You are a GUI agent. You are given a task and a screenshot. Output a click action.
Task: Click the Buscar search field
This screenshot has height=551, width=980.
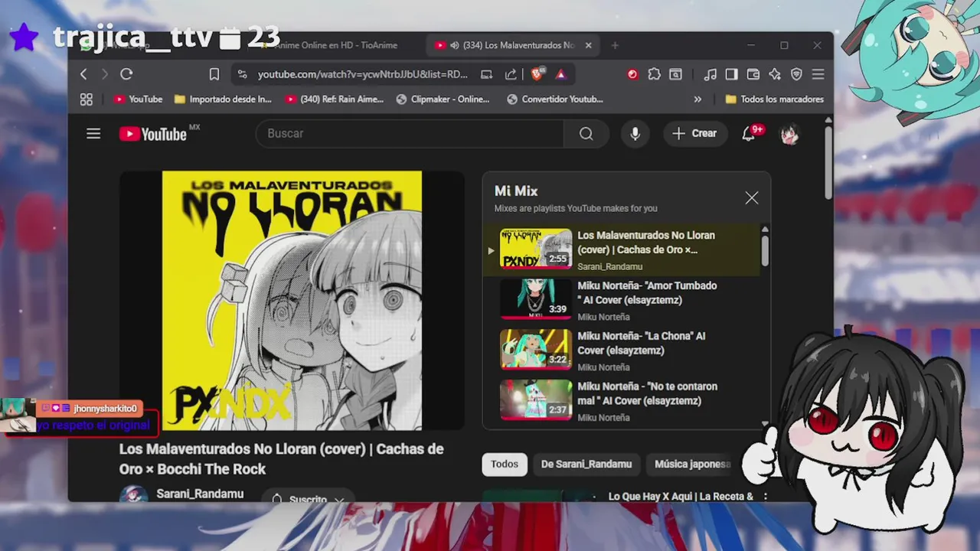coord(410,134)
